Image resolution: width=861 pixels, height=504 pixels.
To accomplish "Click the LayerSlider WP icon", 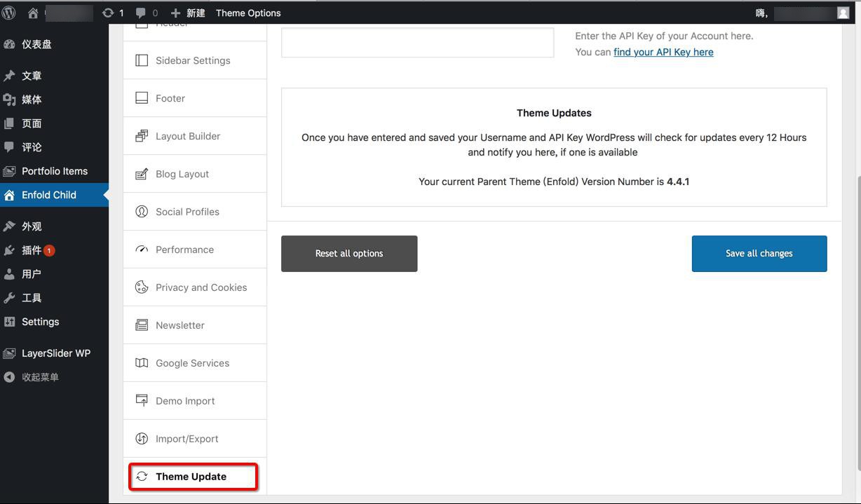I will tap(9, 353).
